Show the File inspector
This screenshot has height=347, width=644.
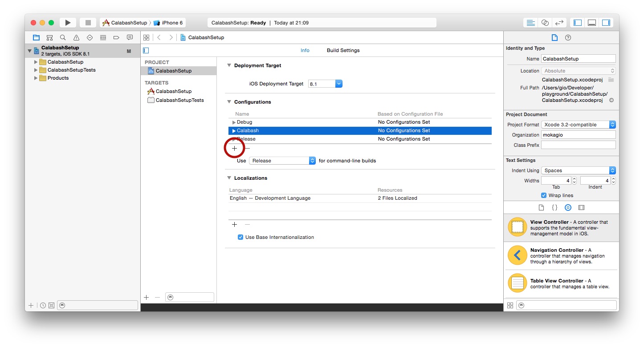pyautogui.click(x=554, y=38)
